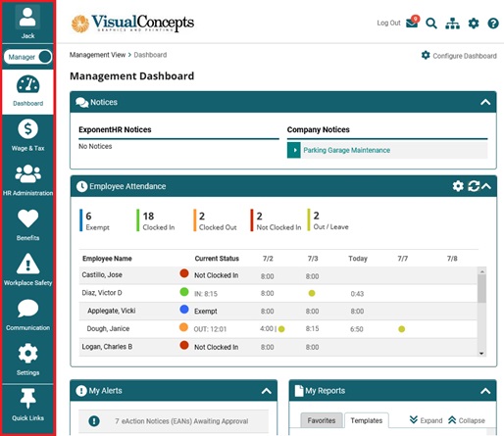Select the Templates tab in My Reports
504x436 pixels.
tap(367, 420)
